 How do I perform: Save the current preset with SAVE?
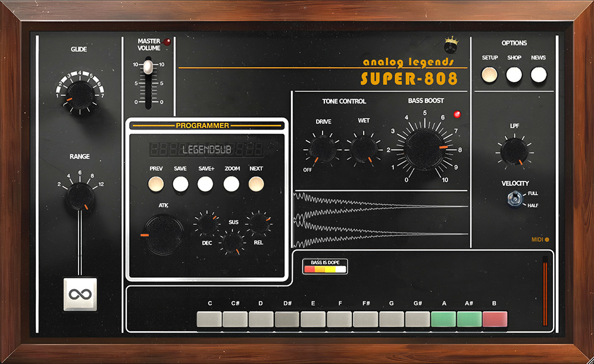point(180,184)
